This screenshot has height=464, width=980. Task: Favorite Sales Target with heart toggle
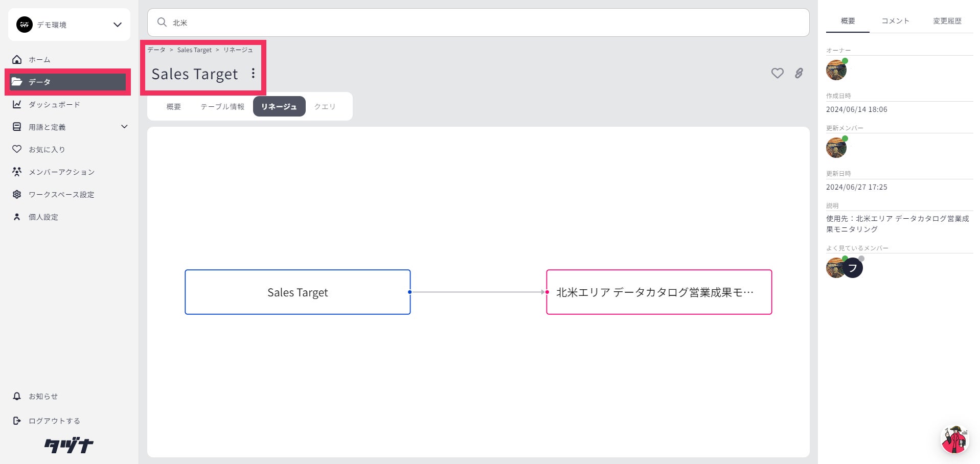click(x=777, y=74)
